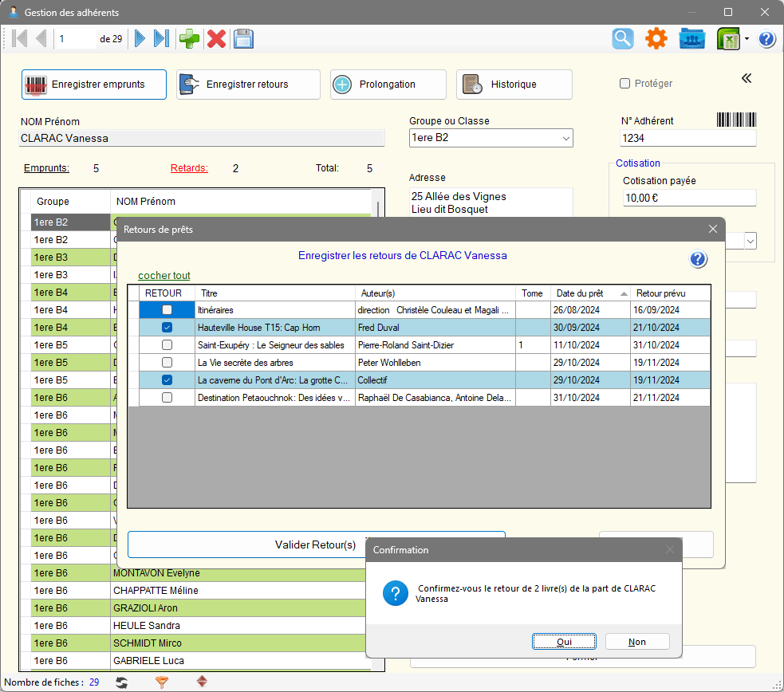This screenshot has width=784, height=692.
Task: Refresh list icon in status bar
Action: coord(121,682)
